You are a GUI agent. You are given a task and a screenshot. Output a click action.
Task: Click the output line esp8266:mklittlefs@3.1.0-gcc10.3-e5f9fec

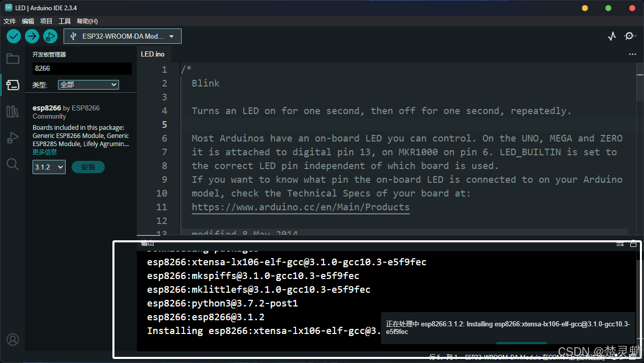[x=259, y=290]
